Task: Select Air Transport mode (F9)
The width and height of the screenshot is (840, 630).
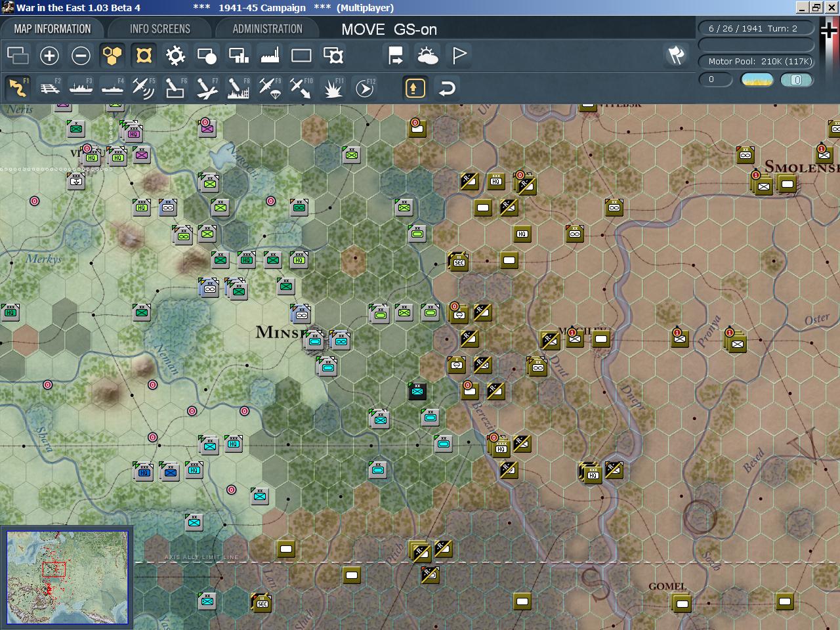Action: pos(270,88)
